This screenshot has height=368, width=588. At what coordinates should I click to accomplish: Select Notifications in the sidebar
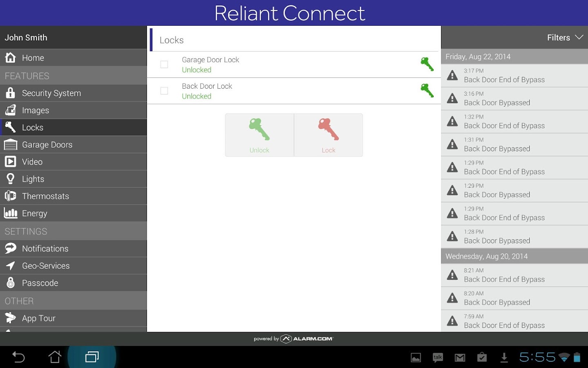point(73,248)
